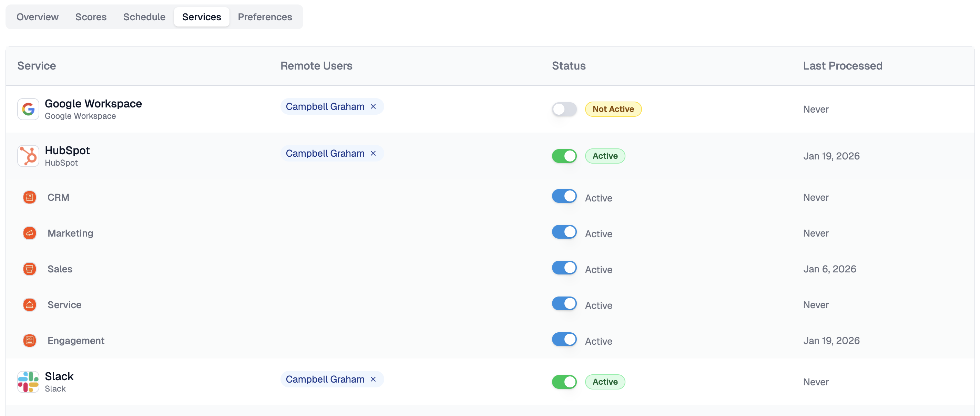The image size is (980, 416).
Task: Click the HubSpot sprocket logo icon
Action: (28, 156)
